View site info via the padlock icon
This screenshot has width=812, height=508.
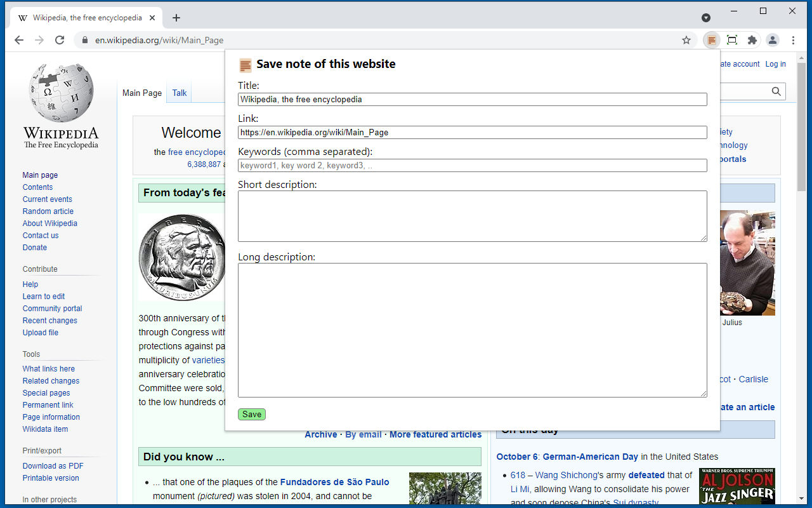click(x=84, y=39)
